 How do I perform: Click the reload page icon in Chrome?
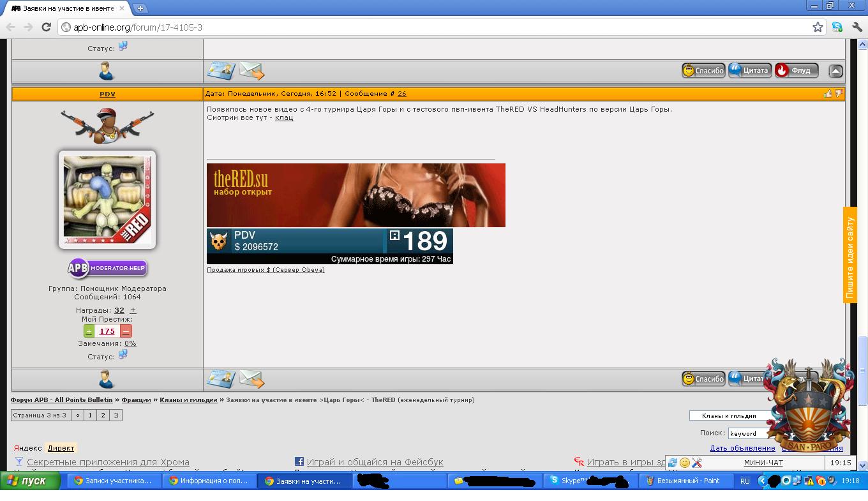(46, 27)
